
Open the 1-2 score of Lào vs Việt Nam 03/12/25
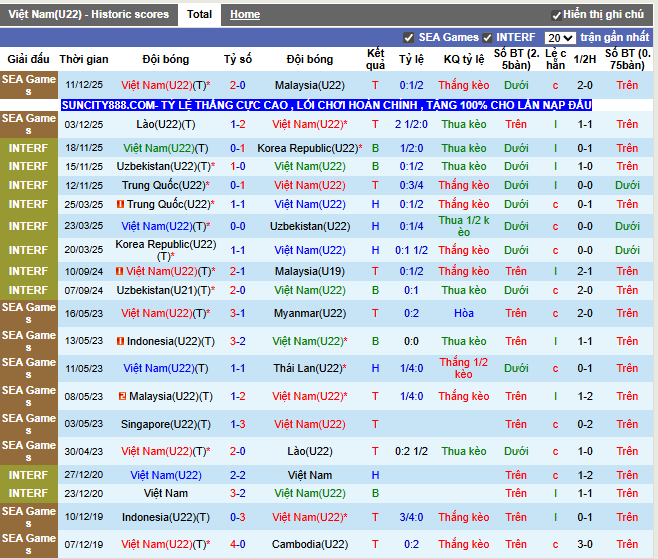click(x=238, y=124)
